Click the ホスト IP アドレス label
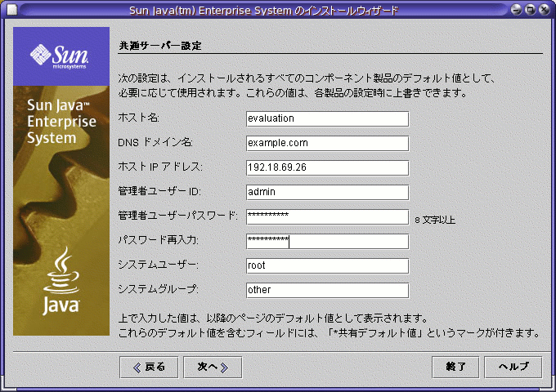This screenshot has width=556, height=392. click(160, 167)
